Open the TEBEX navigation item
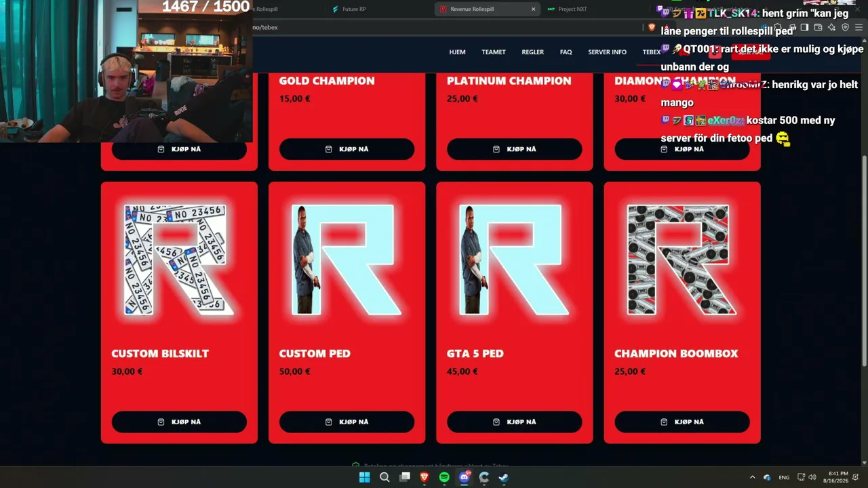The width and height of the screenshot is (868, 488). (x=652, y=52)
